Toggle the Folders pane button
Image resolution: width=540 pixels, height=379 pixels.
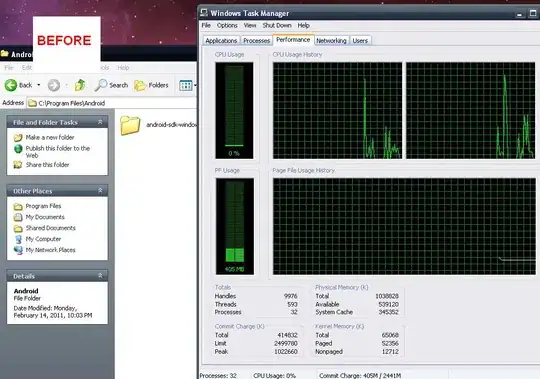pyautogui.click(x=151, y=85)
